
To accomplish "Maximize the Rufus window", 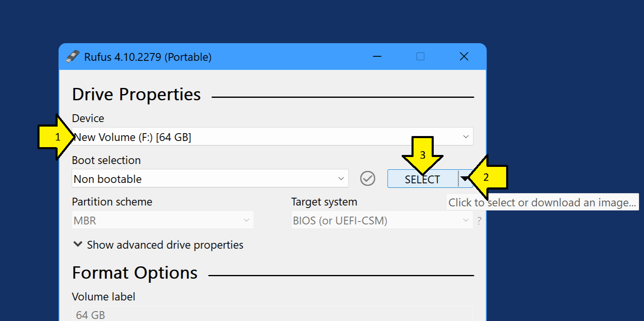I will click(x=420, y=57).
